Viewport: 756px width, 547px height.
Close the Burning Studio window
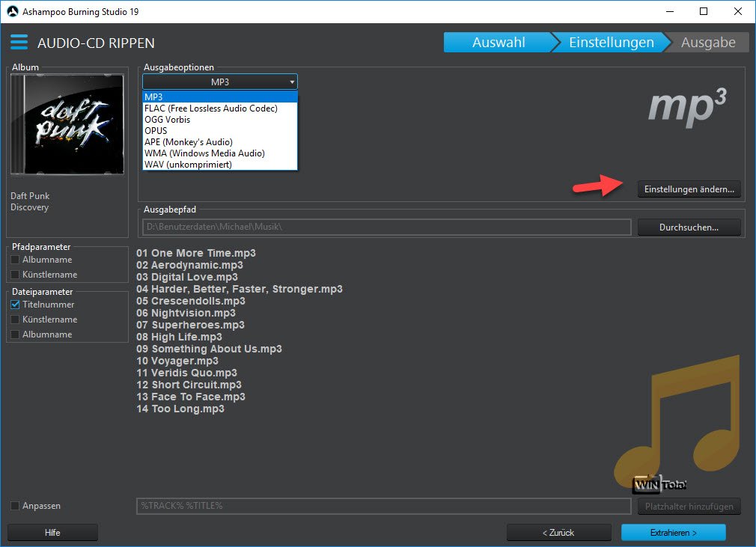point(738,11)
